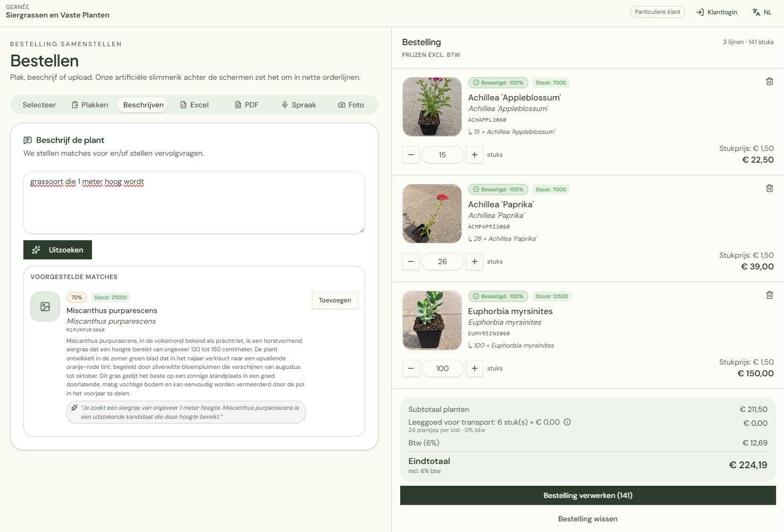Open the Achillea 'Paprika' product photo
784x532 pixels.
(x=432, y=214)
